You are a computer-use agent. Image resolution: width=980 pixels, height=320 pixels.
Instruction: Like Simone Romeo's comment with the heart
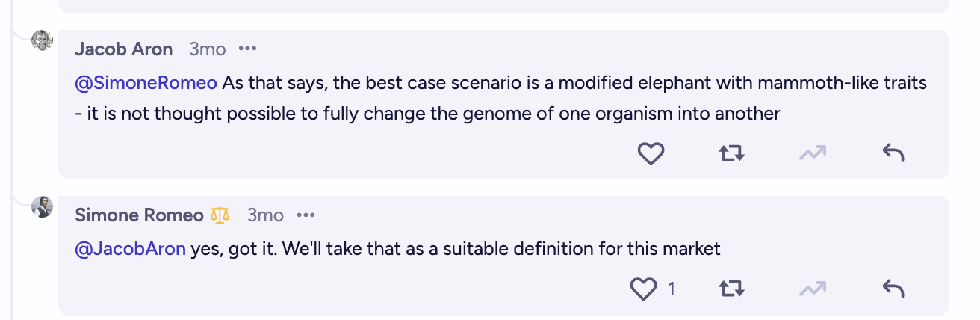tap(644, 289)
